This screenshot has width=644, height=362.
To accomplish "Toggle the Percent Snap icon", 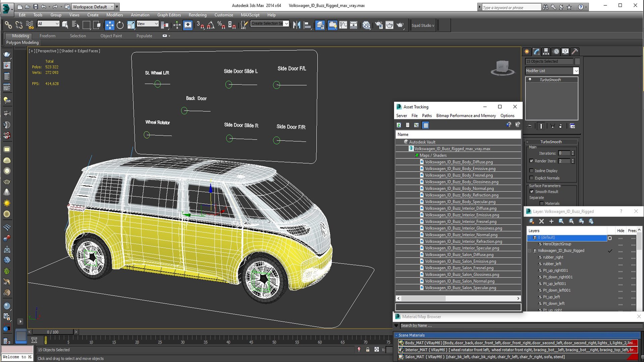I will [221, 25].
